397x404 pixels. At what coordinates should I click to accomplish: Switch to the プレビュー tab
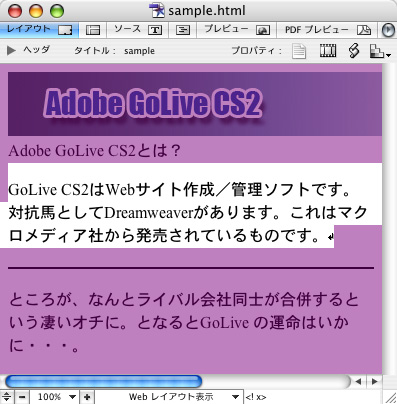(236, 30)
